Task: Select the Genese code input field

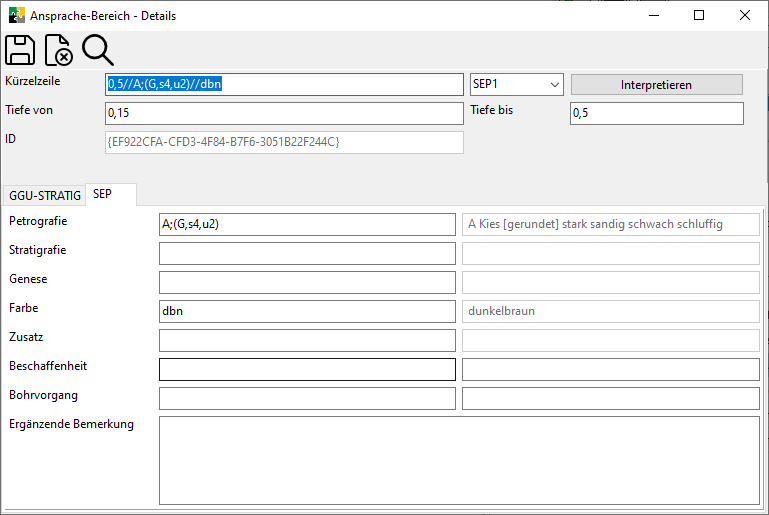Action: click(x=306, y=282)
